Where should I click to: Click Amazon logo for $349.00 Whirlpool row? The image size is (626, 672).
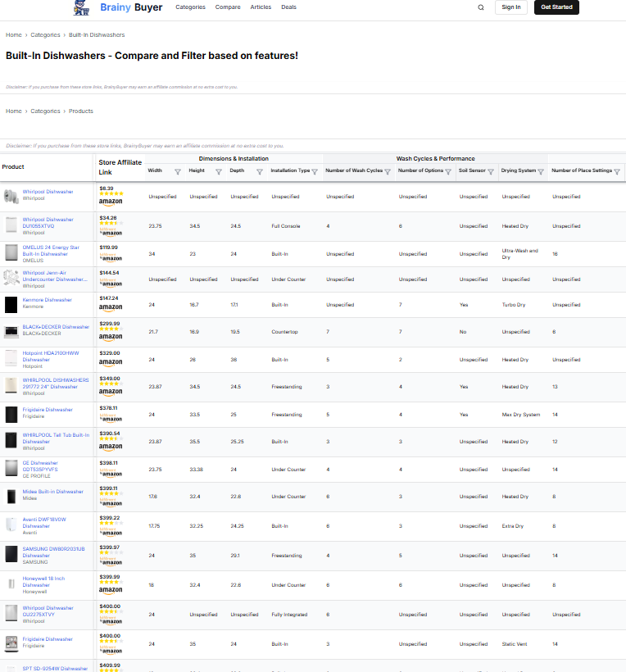pyautogui.click(x=111, y=393)
